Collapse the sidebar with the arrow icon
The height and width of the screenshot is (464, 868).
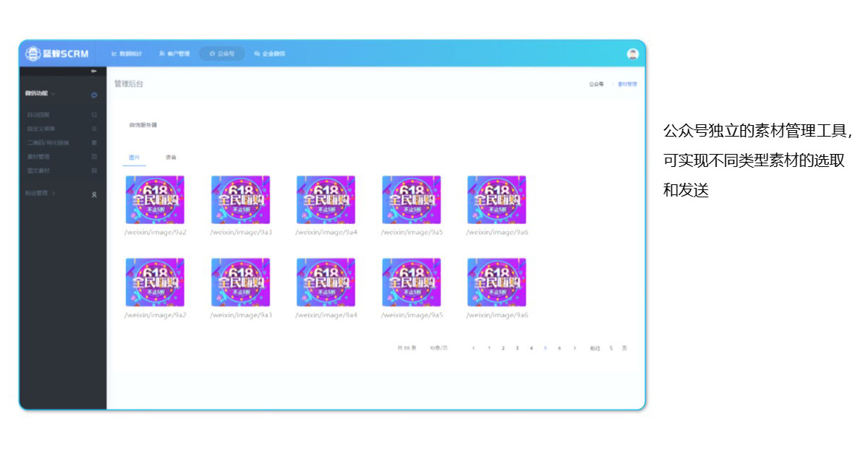[x=93, y=71]
